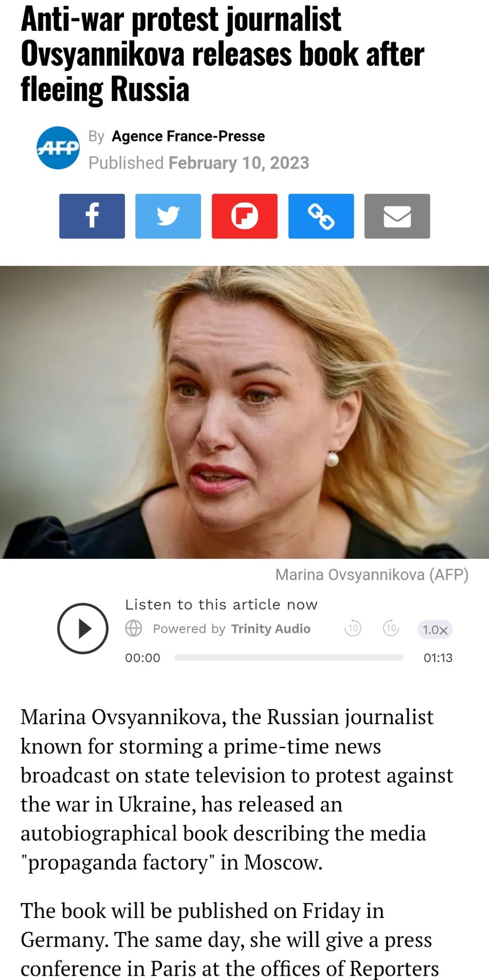Share the article via email envelope icon
This screenshot has height=980, width=489.
pyautogui.click(x=397, y=216)
